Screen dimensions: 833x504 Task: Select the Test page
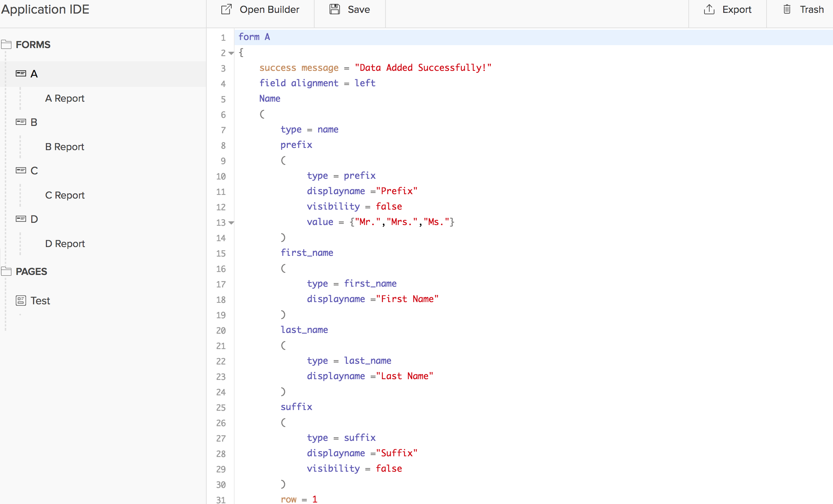point(40,300)
